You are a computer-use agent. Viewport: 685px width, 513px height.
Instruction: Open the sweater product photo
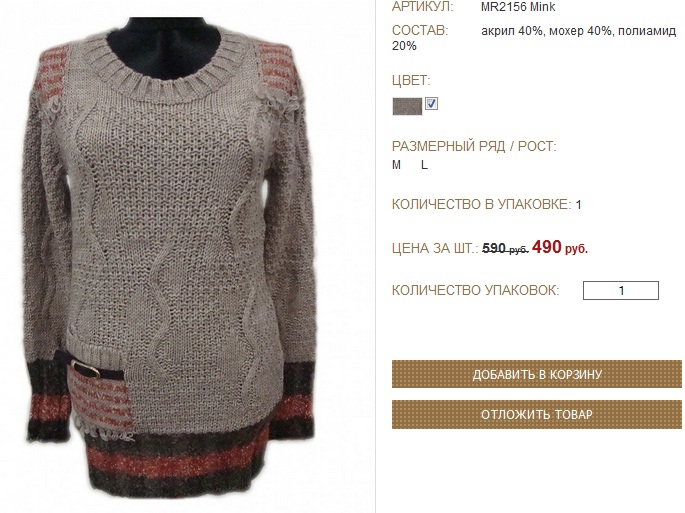coord(170,258)
